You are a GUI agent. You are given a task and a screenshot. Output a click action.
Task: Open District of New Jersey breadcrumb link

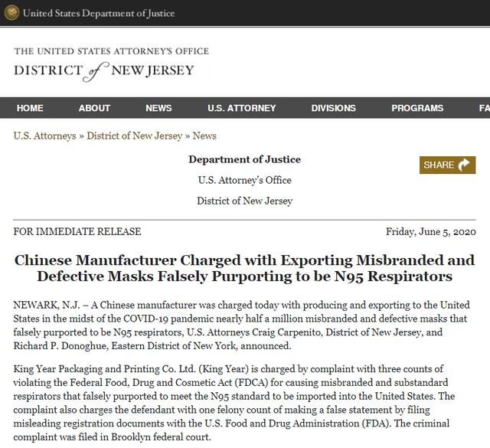coord(135,136)
